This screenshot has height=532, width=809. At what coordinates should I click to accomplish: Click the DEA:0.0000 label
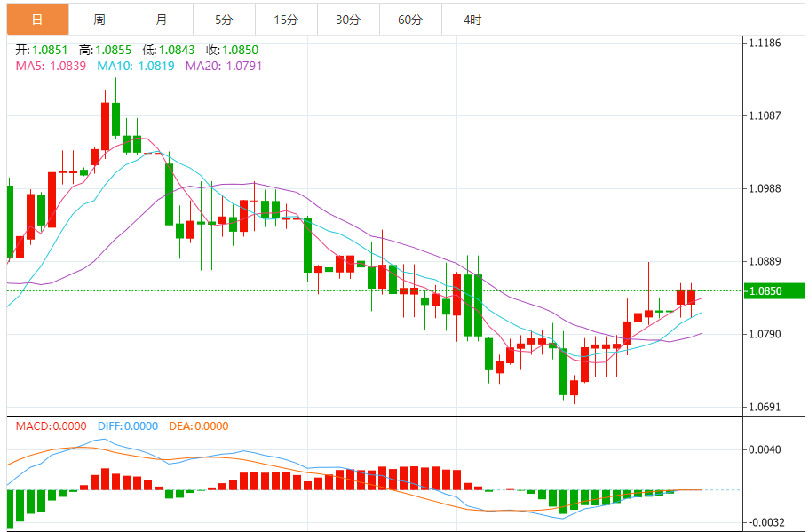tap(199, 426)
